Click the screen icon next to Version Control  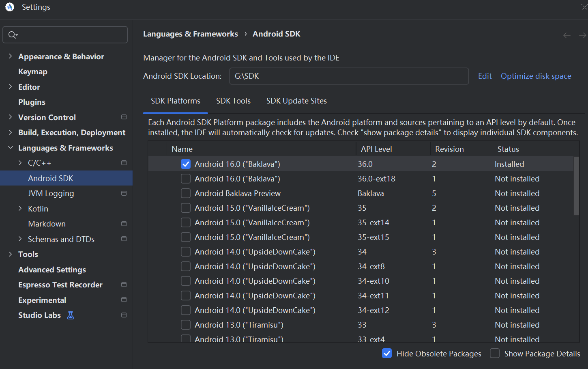[x=124, y=117]
